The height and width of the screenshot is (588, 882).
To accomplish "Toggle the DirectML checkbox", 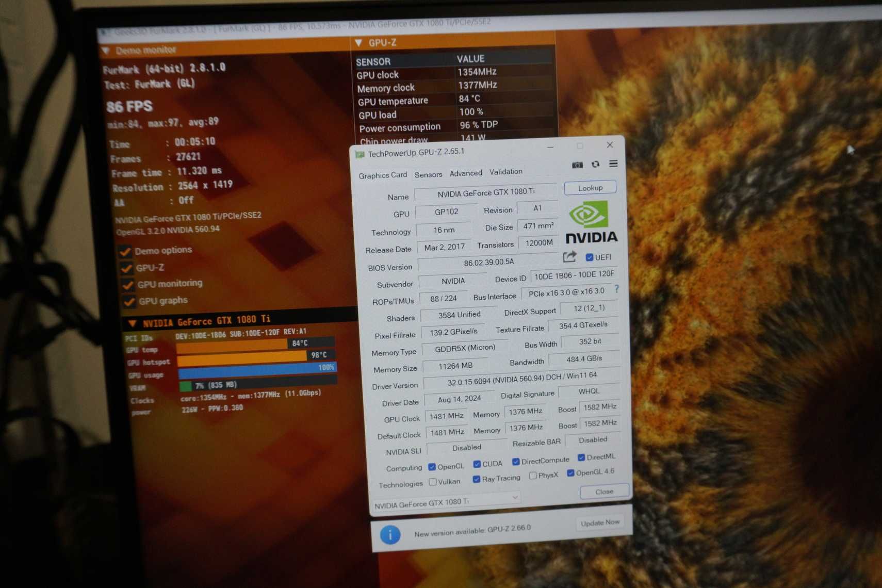I will 581,458.
